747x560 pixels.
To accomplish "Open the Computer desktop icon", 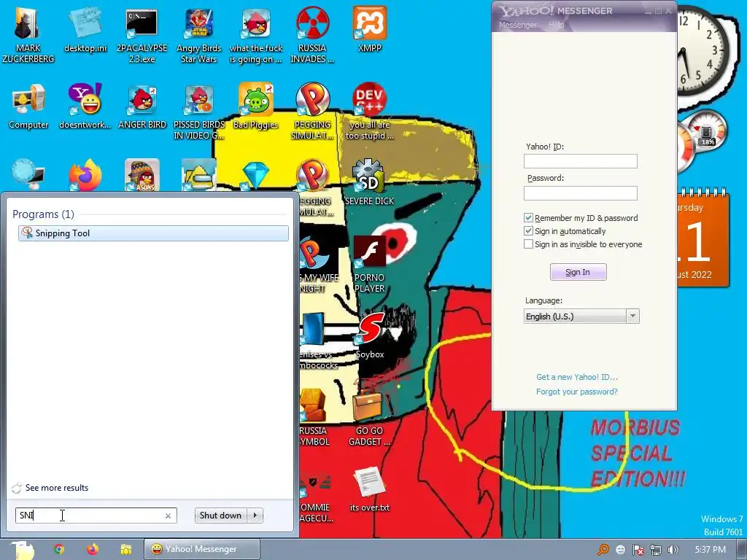I will (x=28, y=106).
